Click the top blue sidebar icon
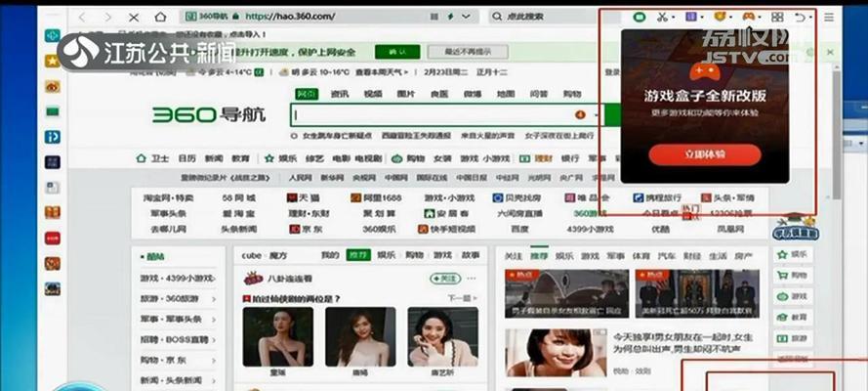The height and width of the screenshot is (391, 868). pos(53,36)
